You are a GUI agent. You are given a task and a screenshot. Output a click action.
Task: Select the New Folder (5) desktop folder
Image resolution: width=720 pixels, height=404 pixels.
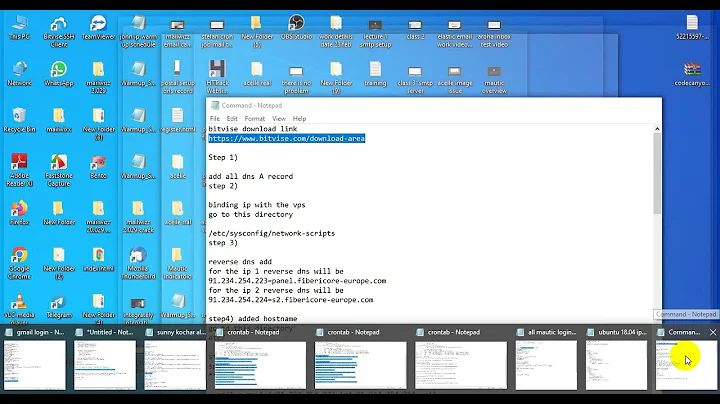click(257, 31)
